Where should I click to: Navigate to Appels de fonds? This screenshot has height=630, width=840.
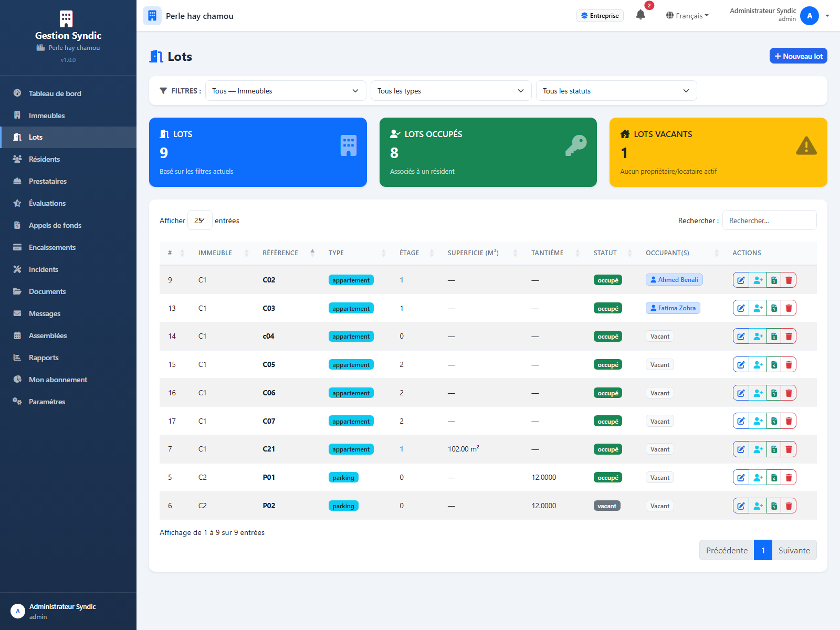click(x=68, y=225)
